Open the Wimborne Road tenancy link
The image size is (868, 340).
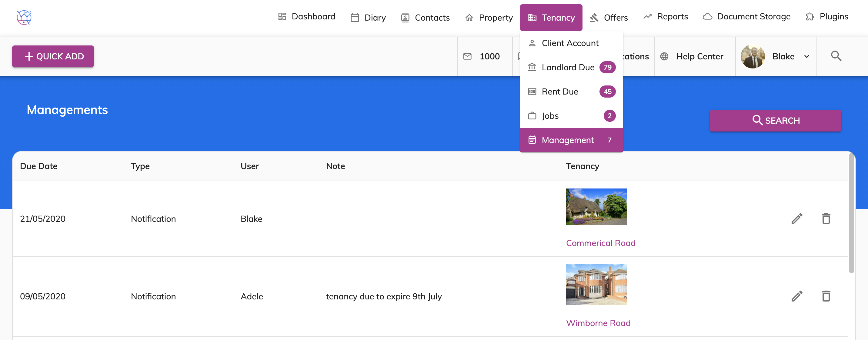click(598, 323)
